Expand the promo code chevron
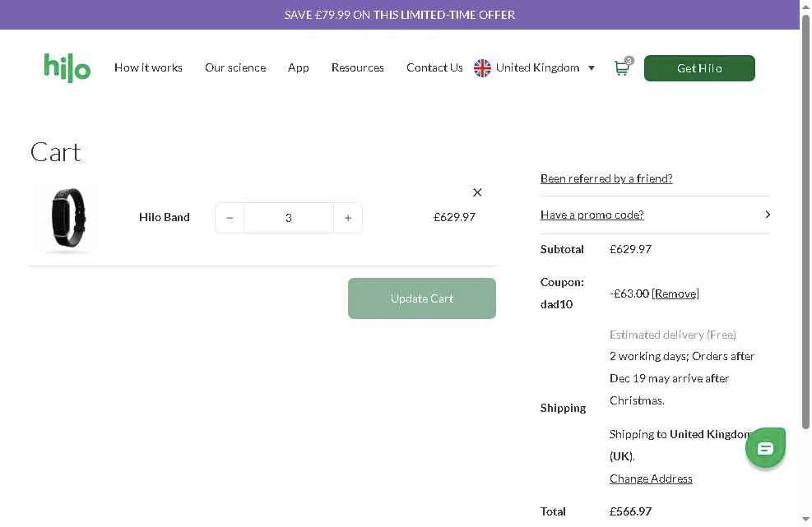Viewport: 812px width, 527px height. (768, 215)
